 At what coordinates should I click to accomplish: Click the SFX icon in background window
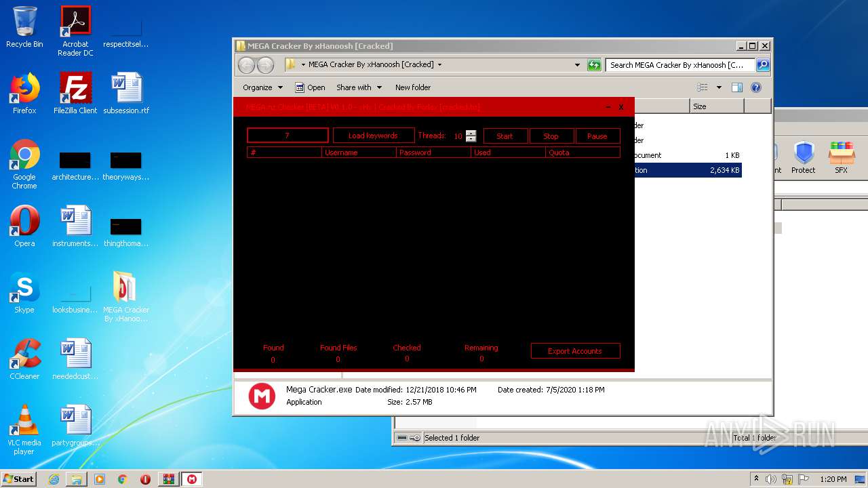click(x=842, y=157)
